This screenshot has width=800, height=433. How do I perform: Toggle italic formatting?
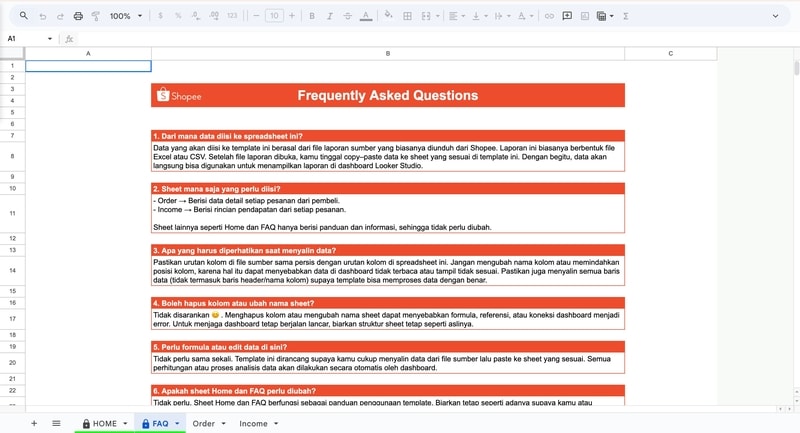330,16
